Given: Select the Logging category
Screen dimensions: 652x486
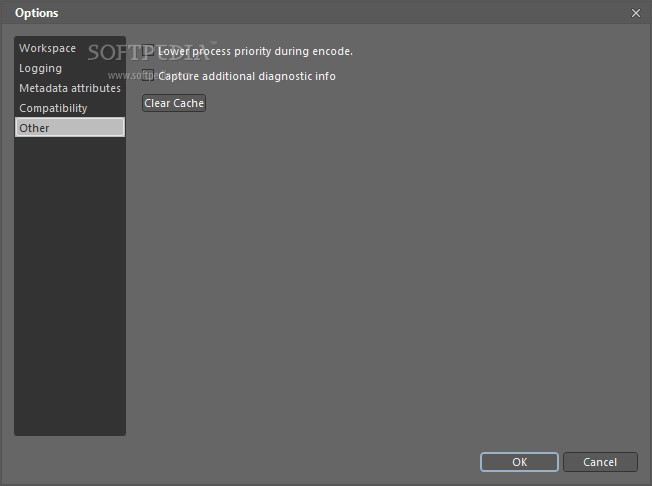Looking at the screenshot, I should (69, 68).
